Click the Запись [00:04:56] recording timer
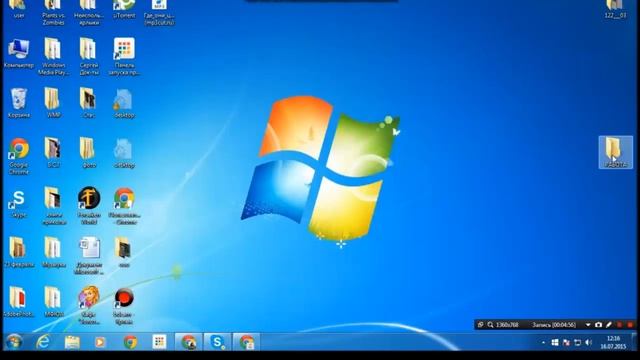 554,325
